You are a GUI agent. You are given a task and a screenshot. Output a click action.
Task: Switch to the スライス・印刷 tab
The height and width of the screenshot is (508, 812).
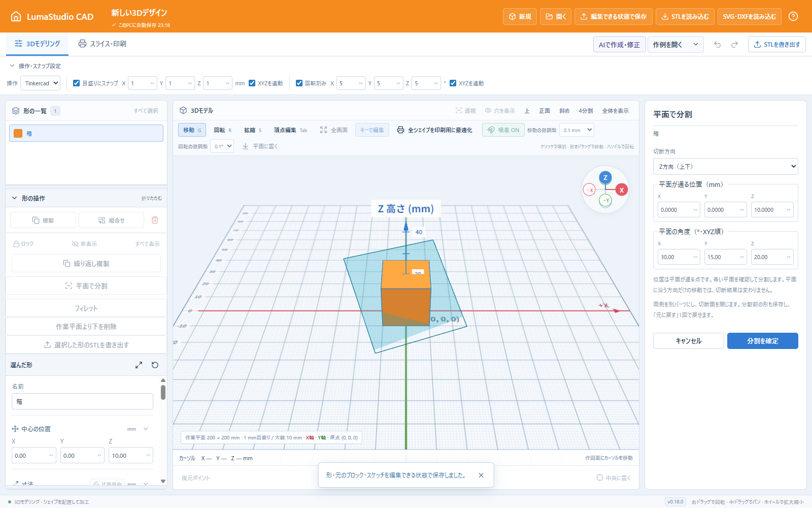[102, 44]
